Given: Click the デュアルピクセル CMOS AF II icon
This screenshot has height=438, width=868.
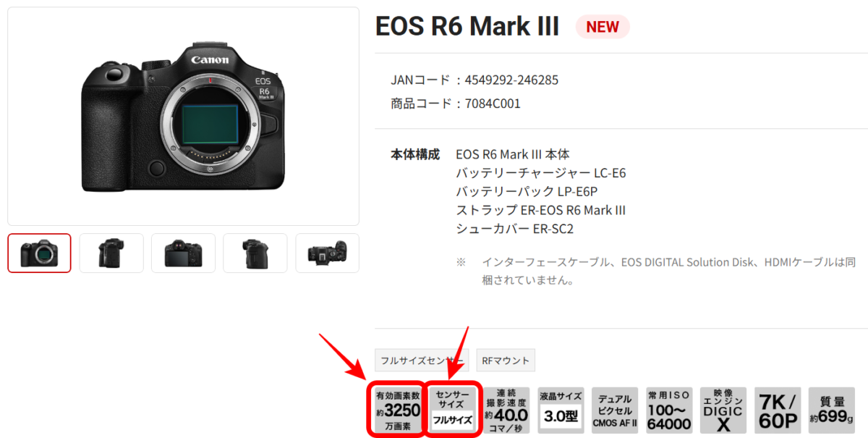Looking at the screenshot, I should point(615,410).
